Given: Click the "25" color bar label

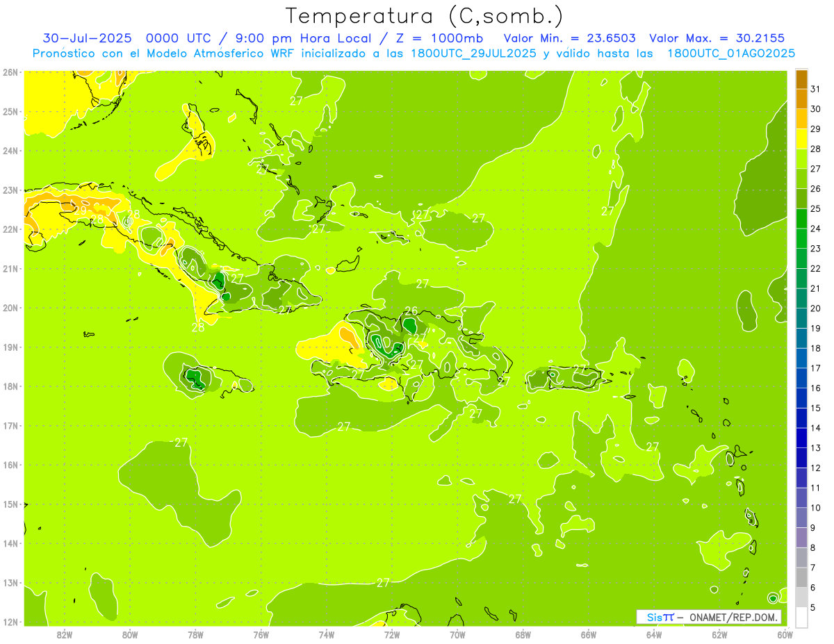Looking at the screenshot, I should tap(816, 208).
